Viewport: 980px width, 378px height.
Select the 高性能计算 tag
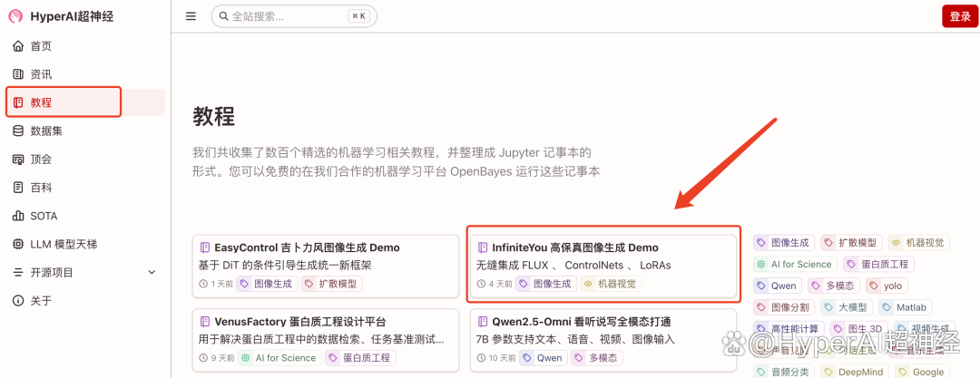pyautogui.click(x=789, y=329)
